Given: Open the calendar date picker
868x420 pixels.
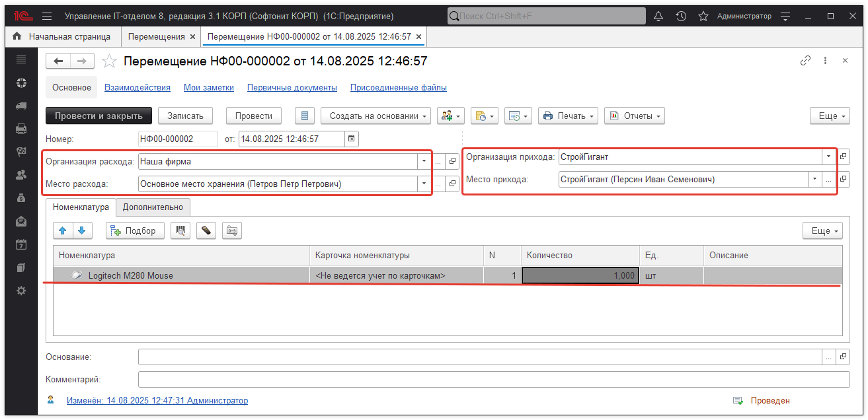Looking at the screenshot, I should coord(352,139).
